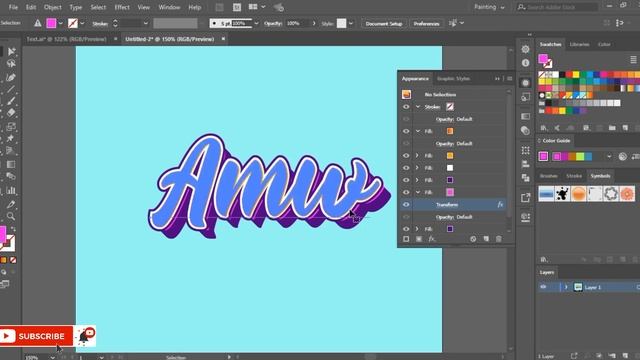Select the Pen tool
This screenshot has height=360, width=640.
tap(11, 77)
